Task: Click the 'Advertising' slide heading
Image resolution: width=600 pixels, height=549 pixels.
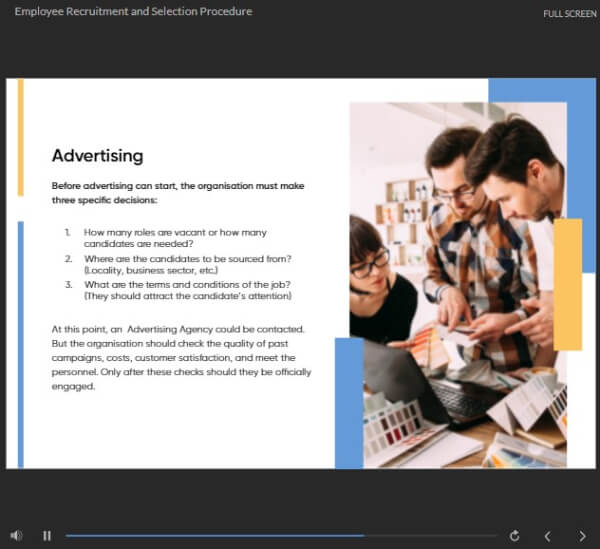Action: [x=97, y=156]
